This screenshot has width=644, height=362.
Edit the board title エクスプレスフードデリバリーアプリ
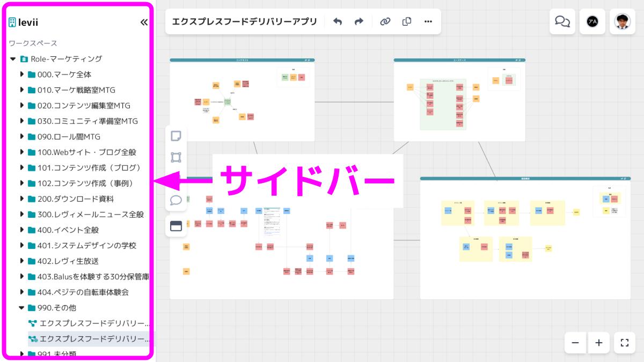[x=244, y=21]
